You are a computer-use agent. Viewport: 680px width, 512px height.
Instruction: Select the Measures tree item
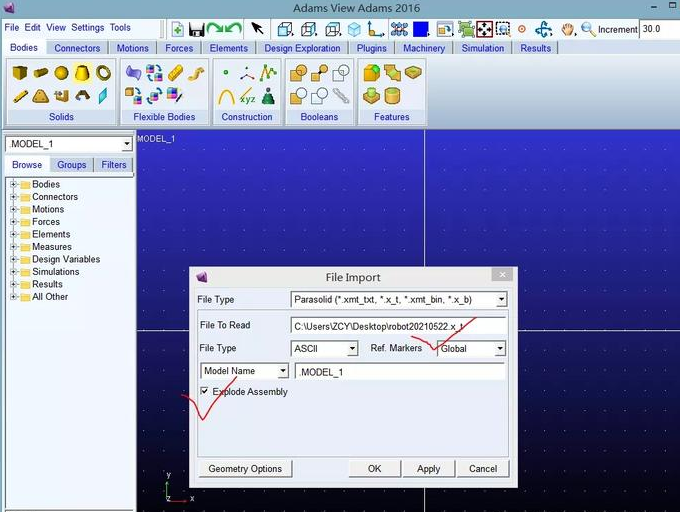[52, 247]
